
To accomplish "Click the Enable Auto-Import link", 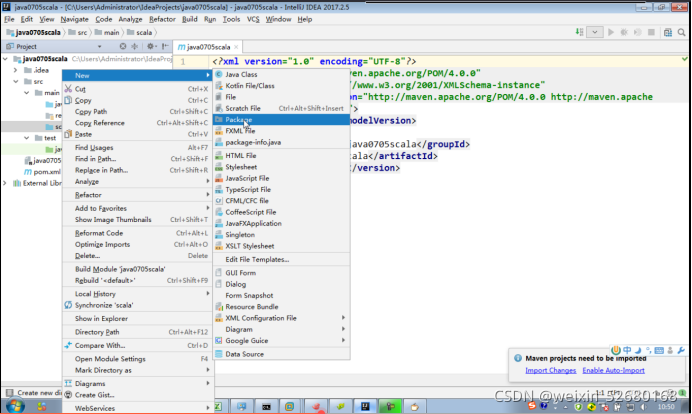I will (x=613, y=371).
